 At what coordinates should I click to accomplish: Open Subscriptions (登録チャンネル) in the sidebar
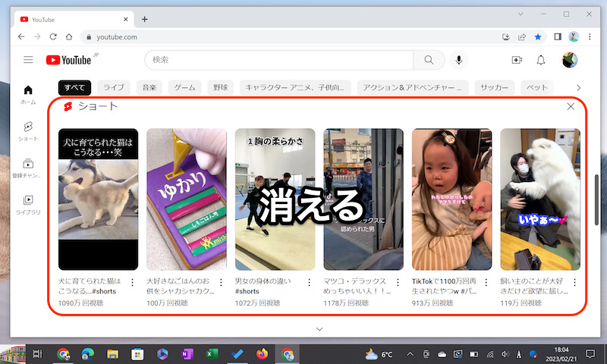[28, 168]
